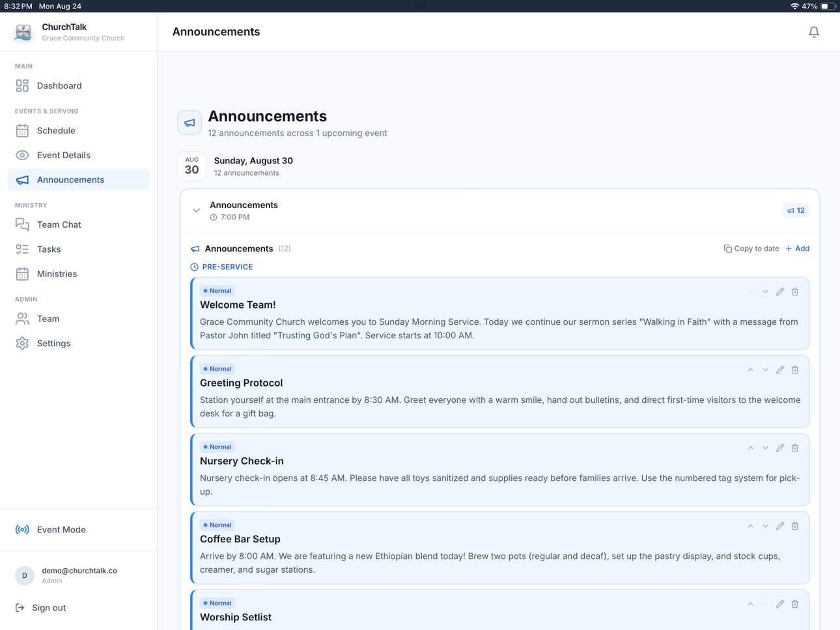840x630 pixels.
Task: Click the demo@churchtalk.co account avatar
Action: pyautogui.click(x=25, y=576)
